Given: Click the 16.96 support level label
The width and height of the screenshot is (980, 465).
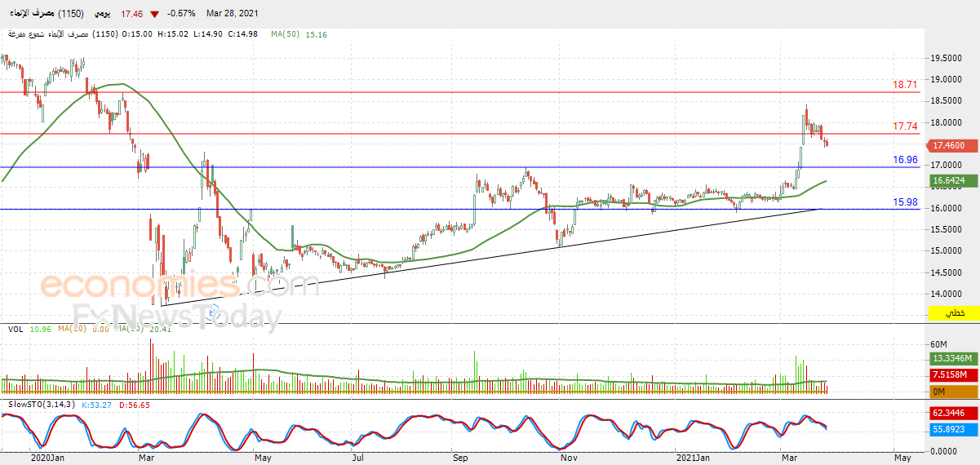Looking at the screenshot, I should click(x=905, y=160).
